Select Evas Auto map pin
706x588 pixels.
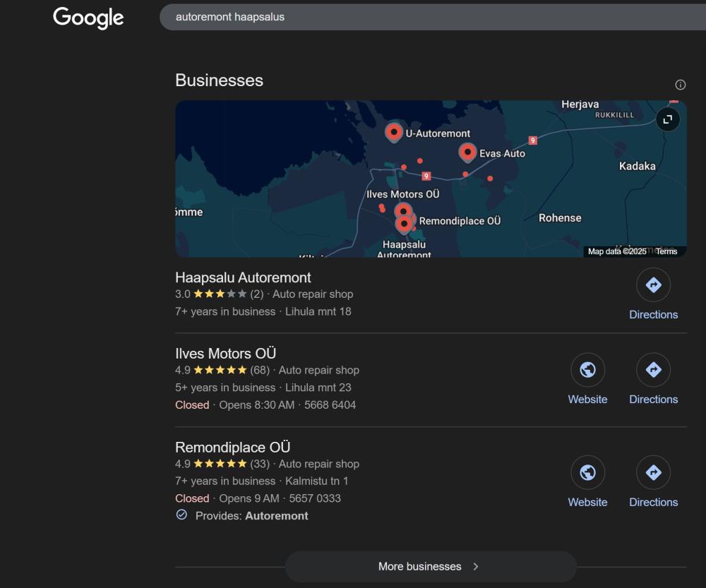click(467, 152)
